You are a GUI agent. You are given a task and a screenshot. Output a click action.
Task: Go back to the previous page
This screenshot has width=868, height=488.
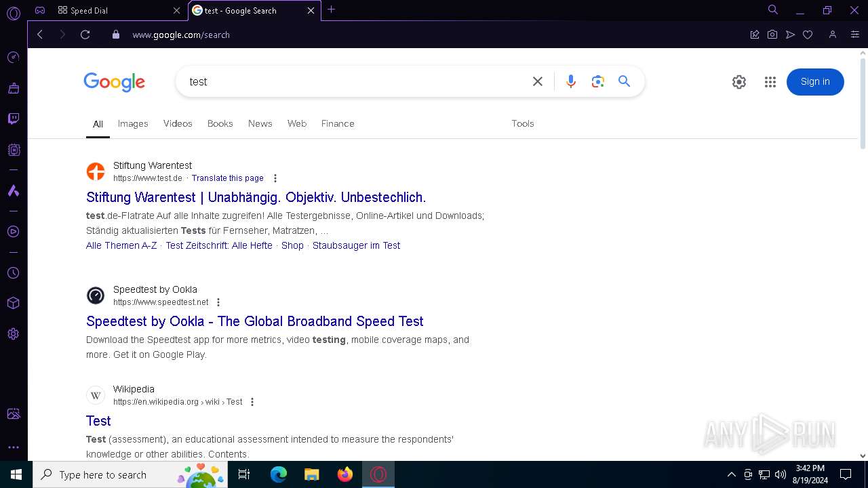click(40, 35)
